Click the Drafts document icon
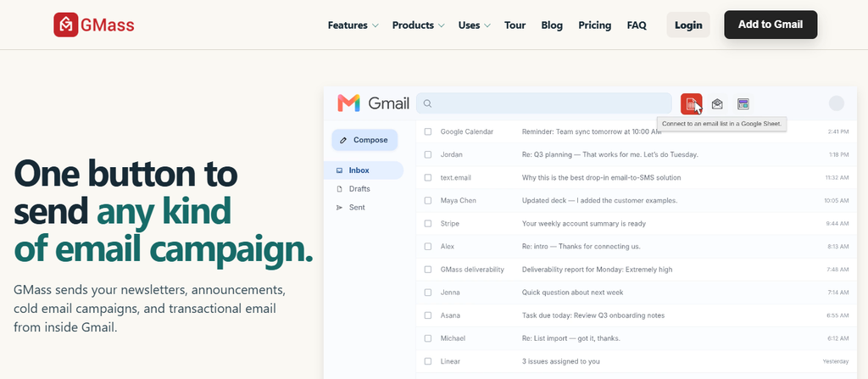 point(339,189)
